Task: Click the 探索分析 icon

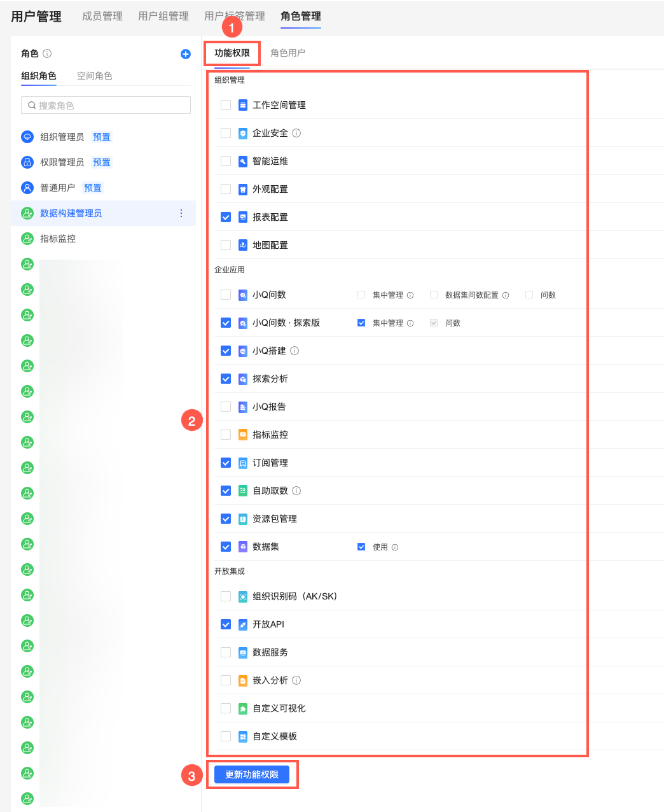Action: [x=243, y=379]
